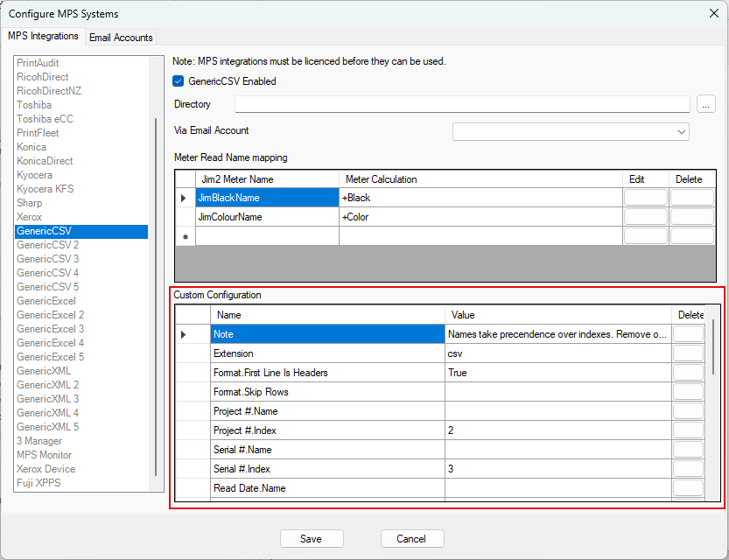Click the Read Date.Name row
Screen dimensions: 729x560
(x=327, y=488)
